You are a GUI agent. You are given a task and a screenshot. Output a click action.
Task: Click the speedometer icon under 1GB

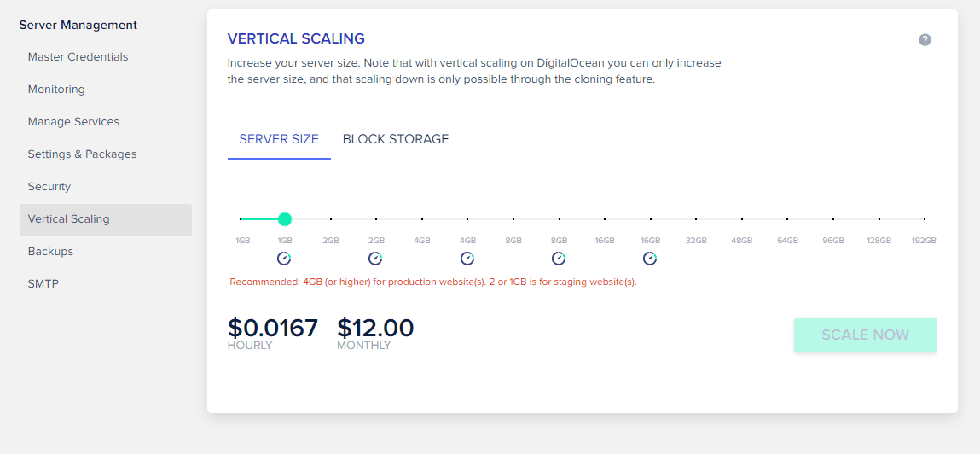pos(284,259)
